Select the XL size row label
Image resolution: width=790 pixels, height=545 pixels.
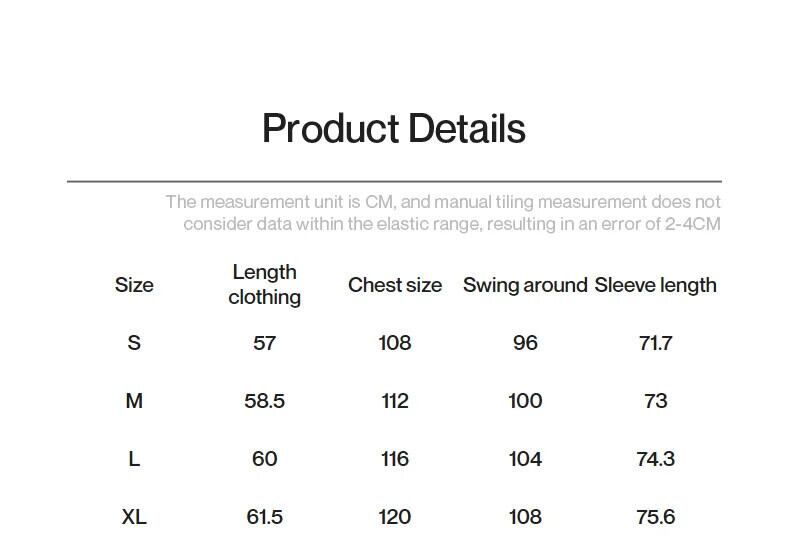click(x=134, y=517)
